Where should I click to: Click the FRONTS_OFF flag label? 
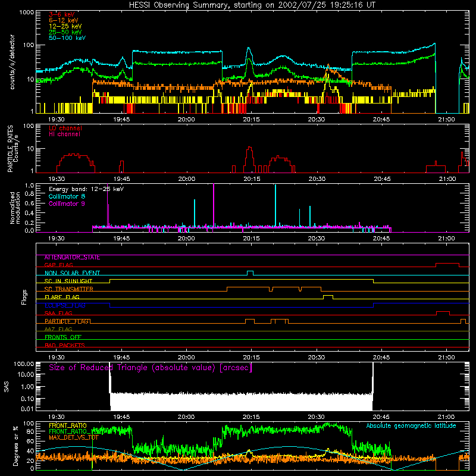tap(63, 337)
